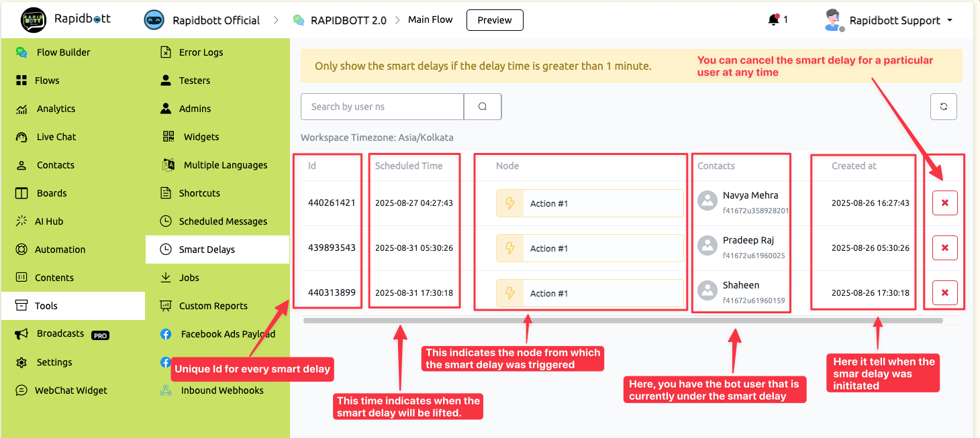Click Shaheen's contact avatar
Viewport: 980px width, 438px height.
[x=707, y=290]
